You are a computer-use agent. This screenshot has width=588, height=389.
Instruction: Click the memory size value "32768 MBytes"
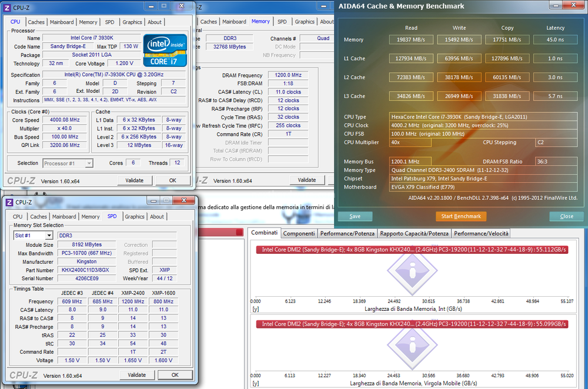(x=229, y=47)
